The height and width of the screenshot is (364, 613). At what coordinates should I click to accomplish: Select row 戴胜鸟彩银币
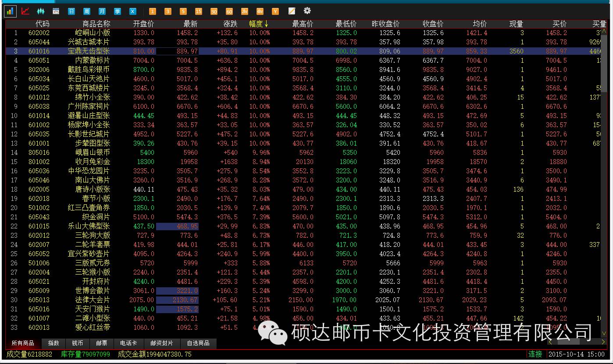(303, 70)
